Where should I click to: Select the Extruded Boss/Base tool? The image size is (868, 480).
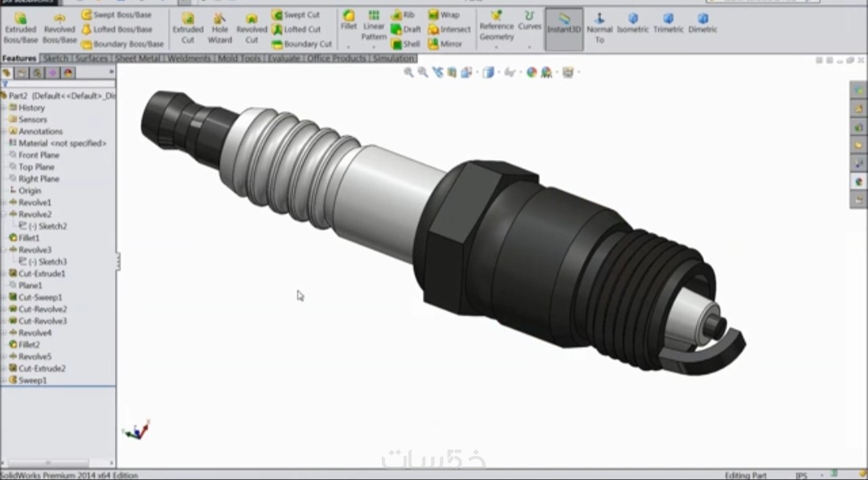(x=20, y=27)
